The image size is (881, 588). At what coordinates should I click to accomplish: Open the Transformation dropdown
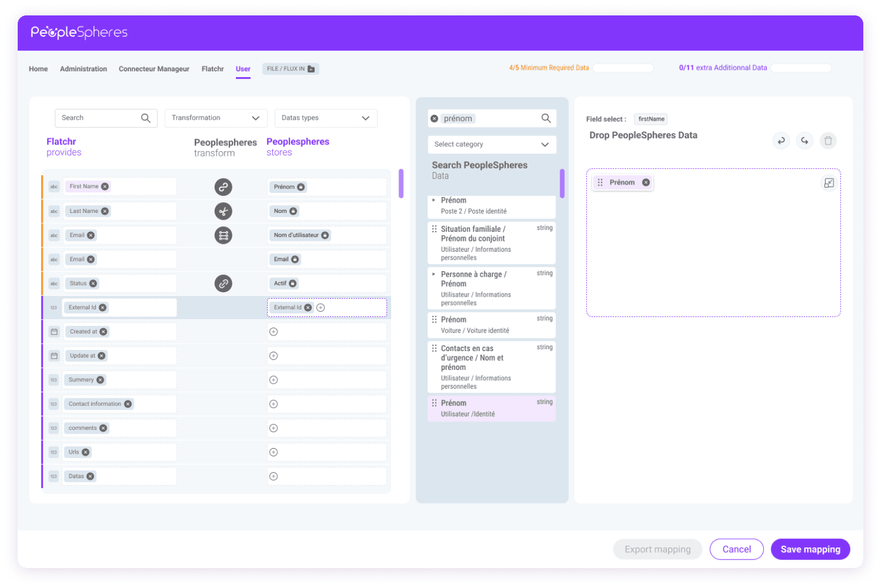click(x=216, y=118)
